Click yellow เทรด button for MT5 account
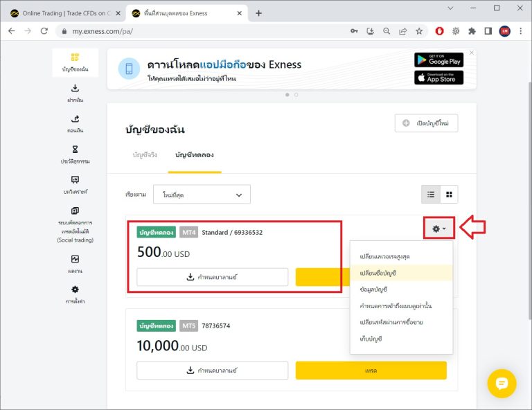Image resolution: width=532 pixels, height=410 pixels. (x=371, y=371)
